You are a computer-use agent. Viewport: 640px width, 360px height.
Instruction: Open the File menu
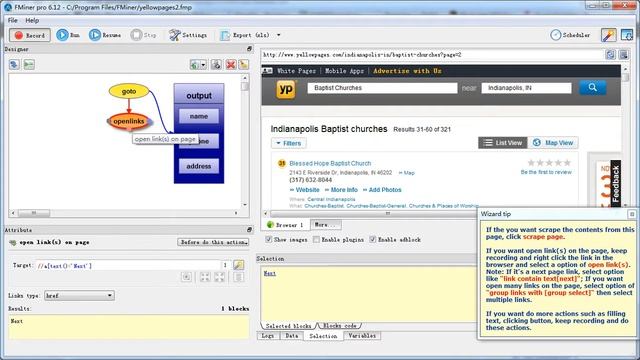tap(13, 20)
